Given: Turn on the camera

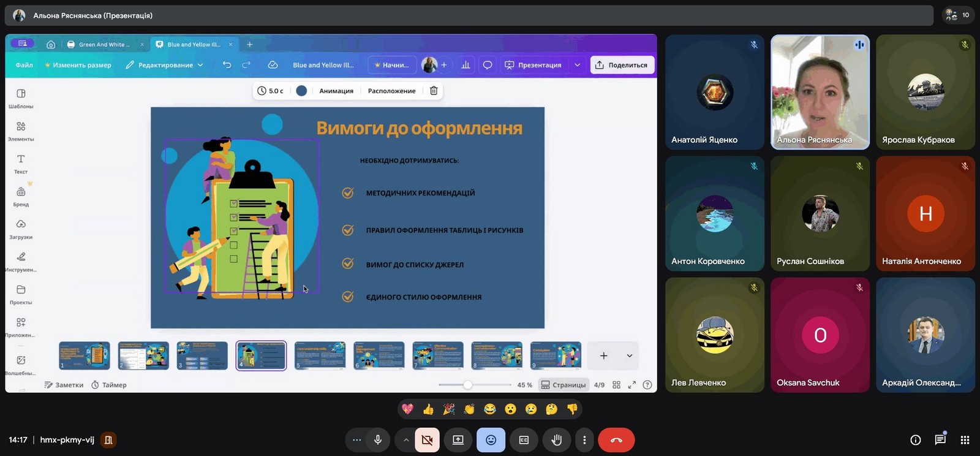Looking at the screenshot, I should coord(427,440).
